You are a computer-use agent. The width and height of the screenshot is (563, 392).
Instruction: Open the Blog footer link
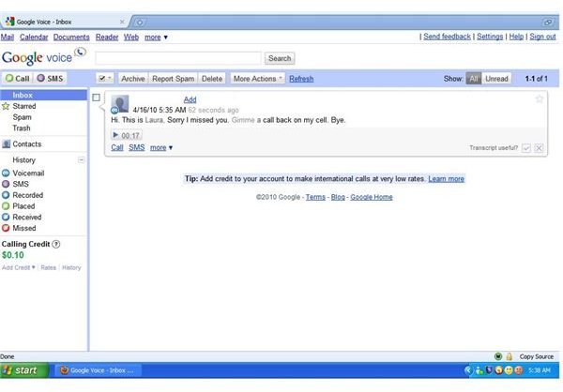(x=338, y=197)
